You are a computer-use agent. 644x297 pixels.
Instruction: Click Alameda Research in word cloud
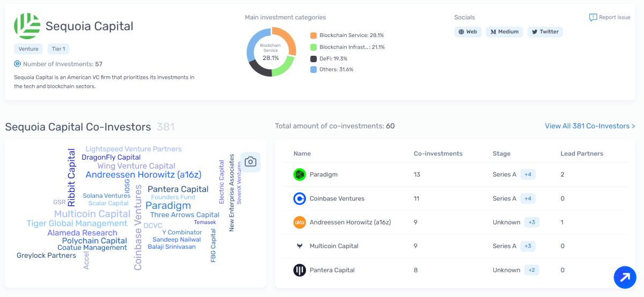(x=82, y=233)
